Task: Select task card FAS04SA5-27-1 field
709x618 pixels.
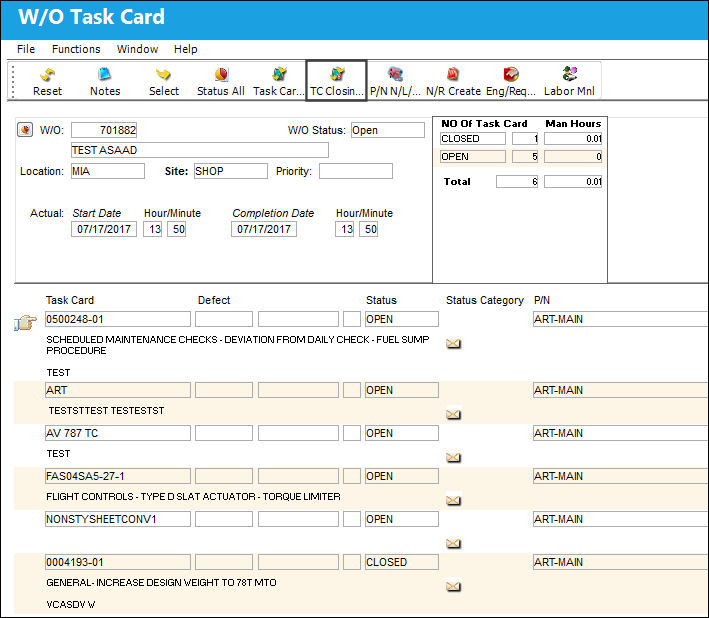Action: click(118, 476)
